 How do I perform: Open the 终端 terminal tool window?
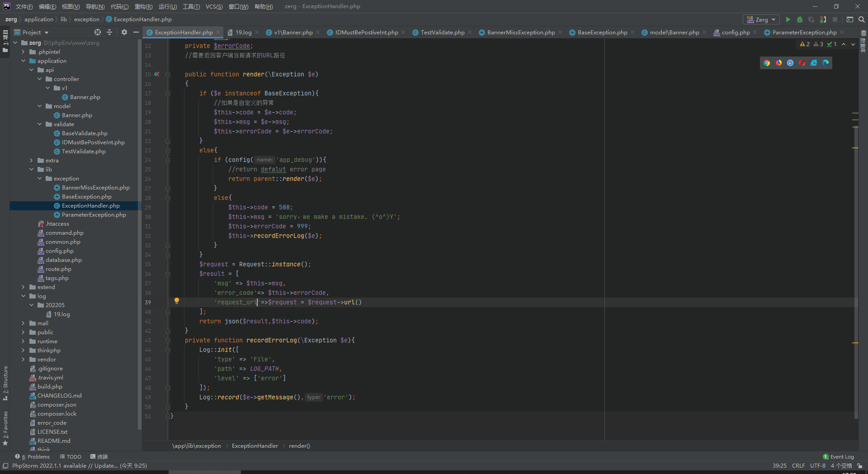(99, 457)
